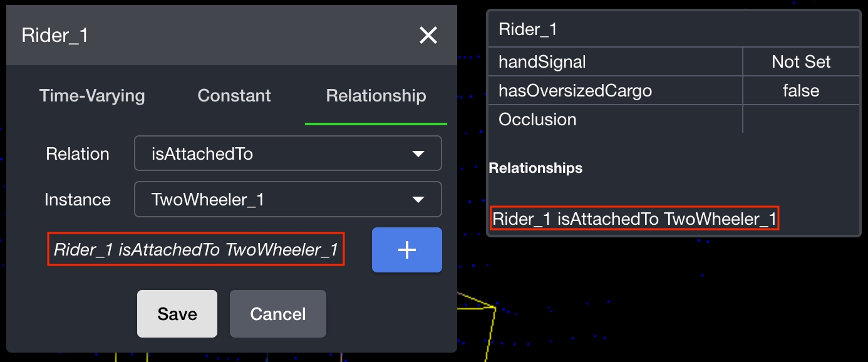The width and height of the screenshot is (868, 362).
Task: Select the Occlusion attribute row label
Action: pyautogui.click(x=537, y=120)
